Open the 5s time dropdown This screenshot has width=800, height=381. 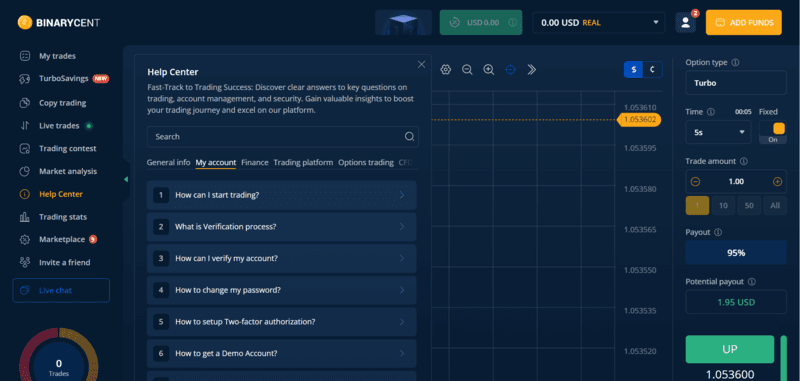(718, 132)
